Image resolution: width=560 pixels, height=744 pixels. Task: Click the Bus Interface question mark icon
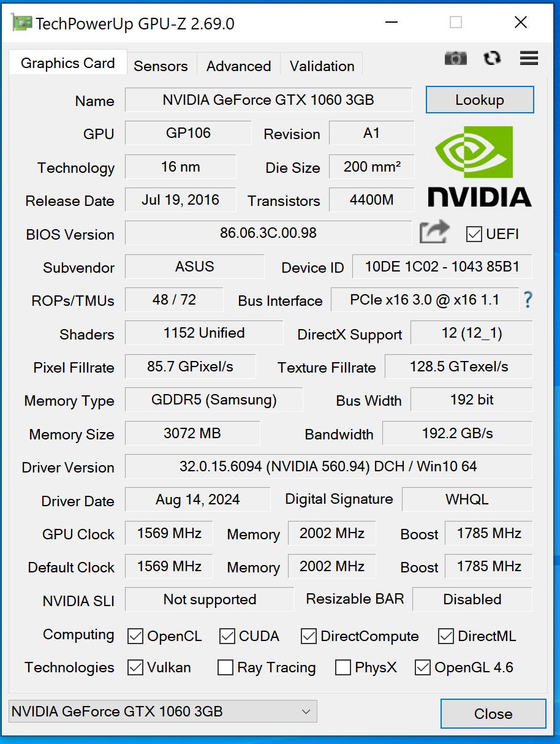click(528, 300)
